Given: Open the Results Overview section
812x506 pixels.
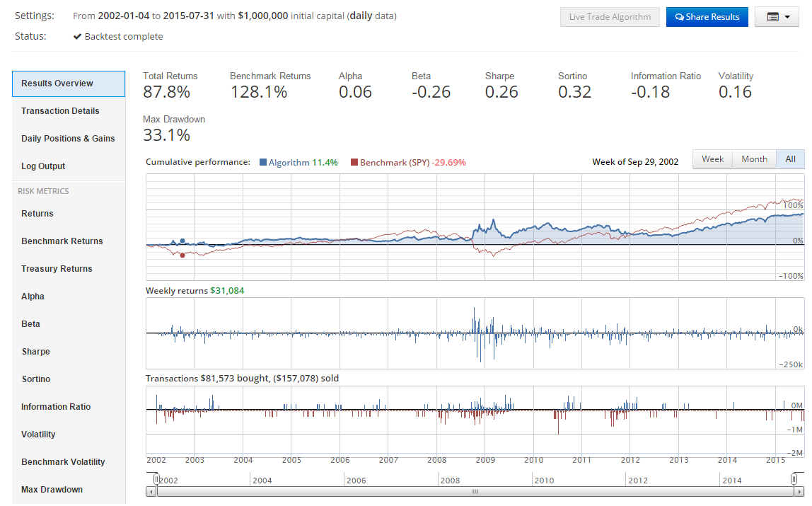Looking at the screenshot, I should pyautogui.click(x=69, y=84).
